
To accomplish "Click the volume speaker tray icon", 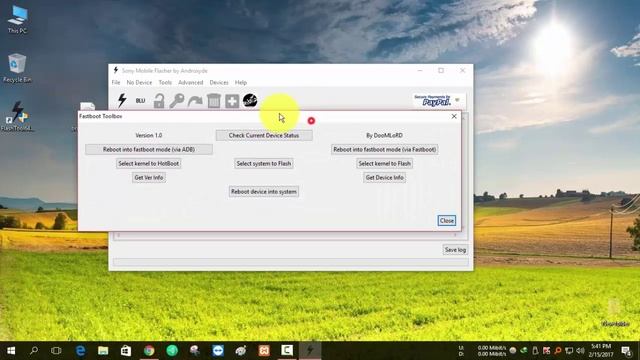I will coord(580,351).
